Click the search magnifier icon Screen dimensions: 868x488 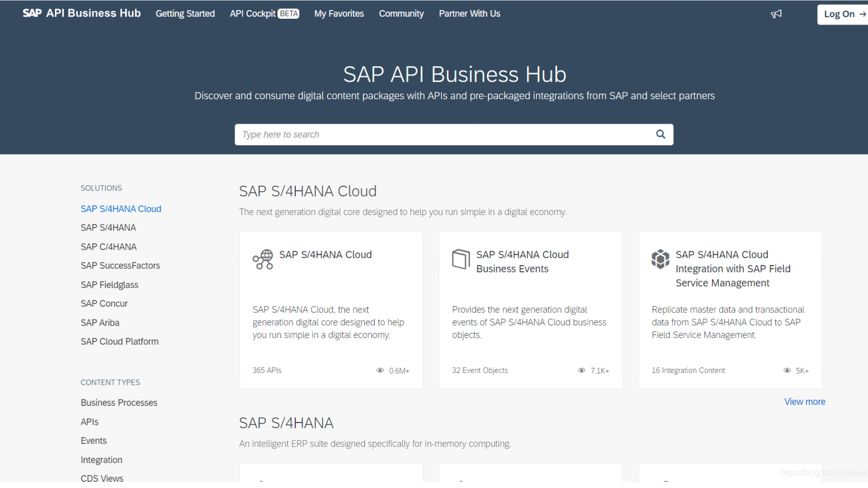click(660, 134)
